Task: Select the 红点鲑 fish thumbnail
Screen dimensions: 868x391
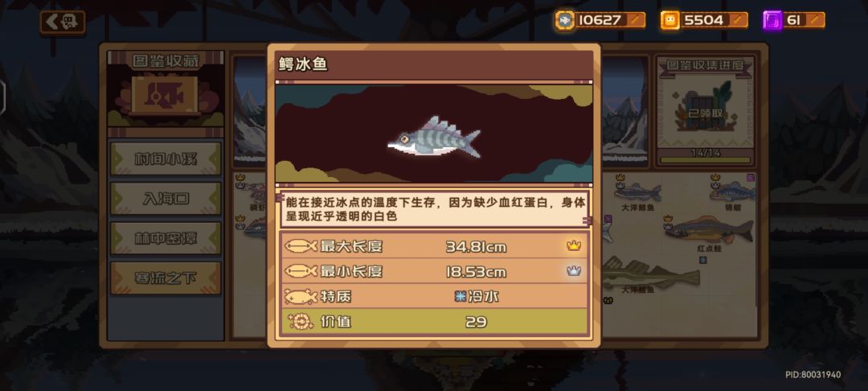Action: (x=709, y=228)
